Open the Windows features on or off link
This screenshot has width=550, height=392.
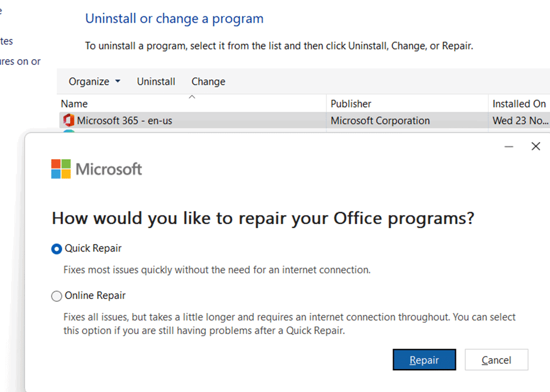(20, 61)
